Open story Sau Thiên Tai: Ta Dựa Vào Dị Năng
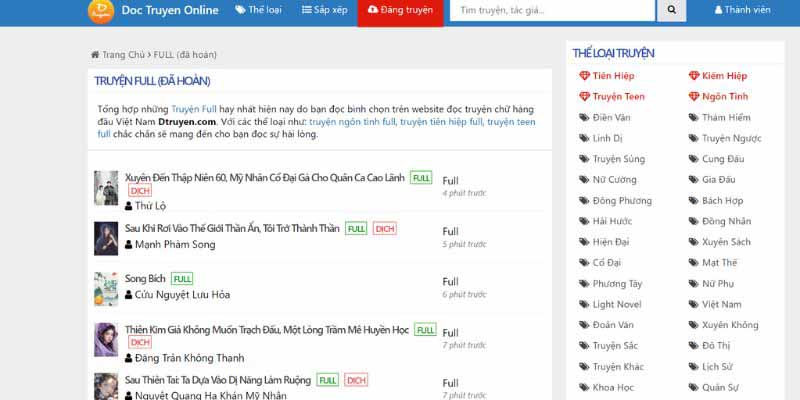Screen dimensions: 800x400 (x=218, y=380)
